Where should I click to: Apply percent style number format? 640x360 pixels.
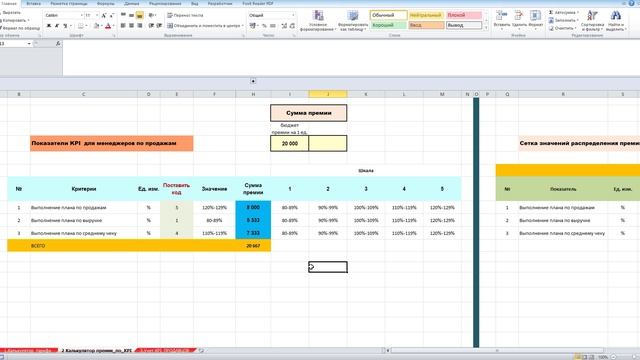coord(264,26)
